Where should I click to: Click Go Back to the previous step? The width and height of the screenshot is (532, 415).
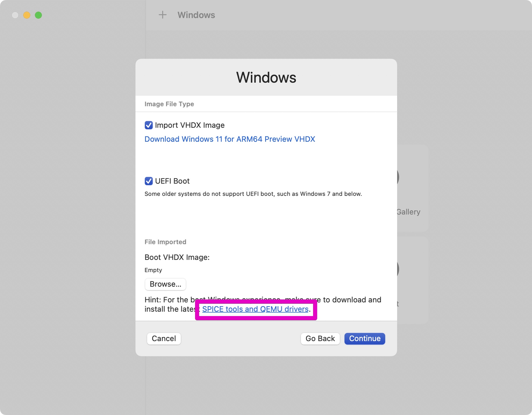click(x=320, y=338)
